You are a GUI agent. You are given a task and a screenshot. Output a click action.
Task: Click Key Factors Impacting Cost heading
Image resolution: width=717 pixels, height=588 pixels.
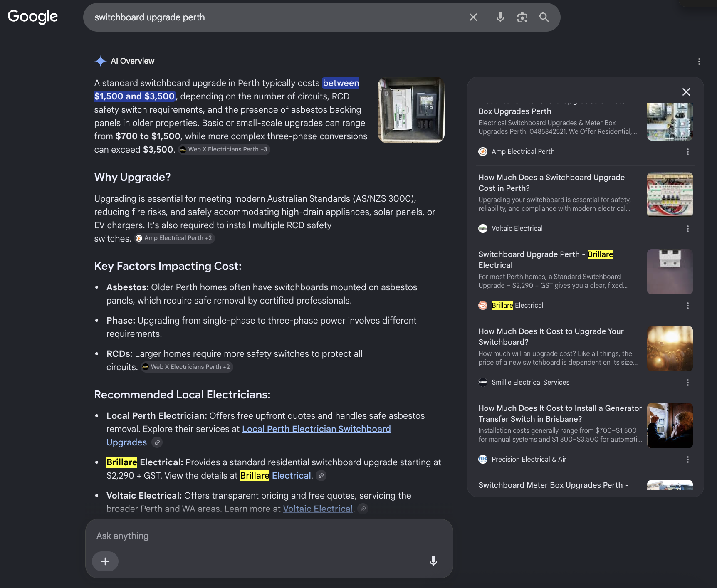(x=168, y=266)
